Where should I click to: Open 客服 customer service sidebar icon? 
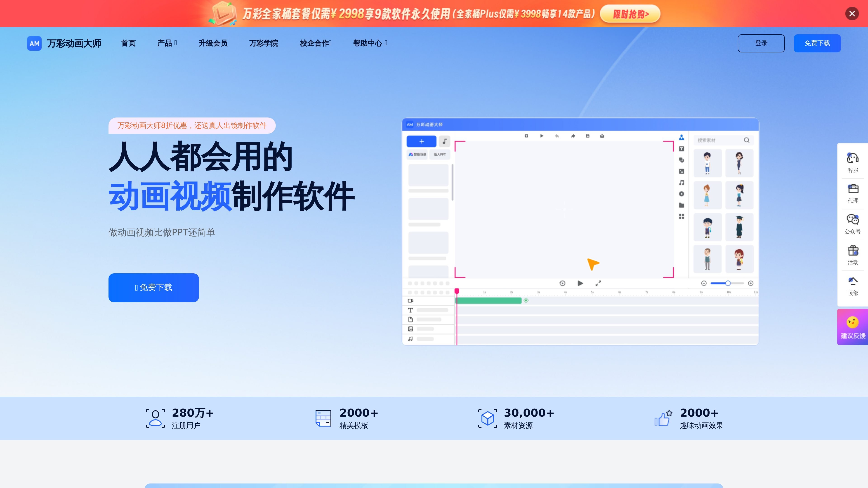pos(853,163)
